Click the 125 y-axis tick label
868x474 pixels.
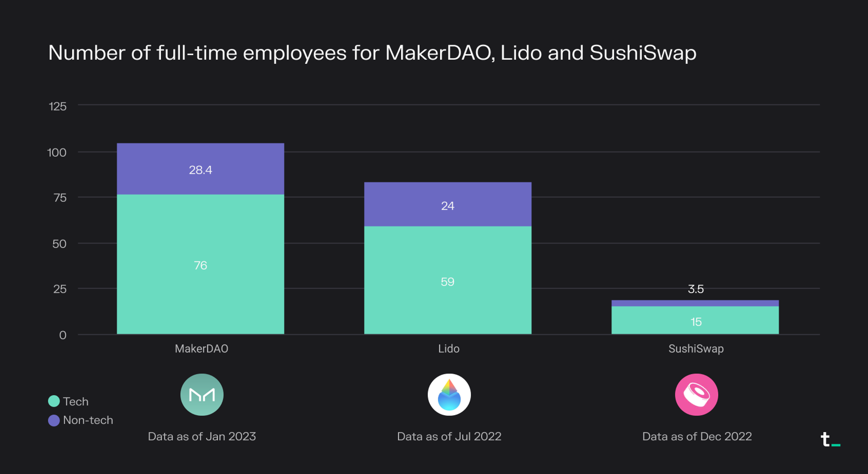click(58, 106)
